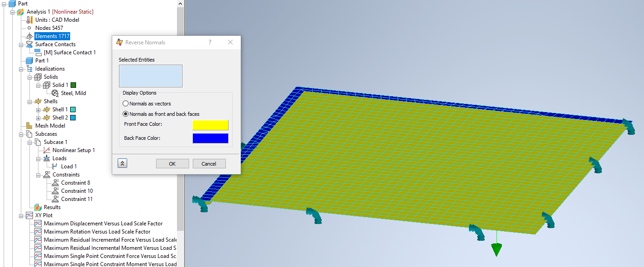Click the tree panel scrollbar up arrow
644x267 pixels.
(x=181, y=4)
